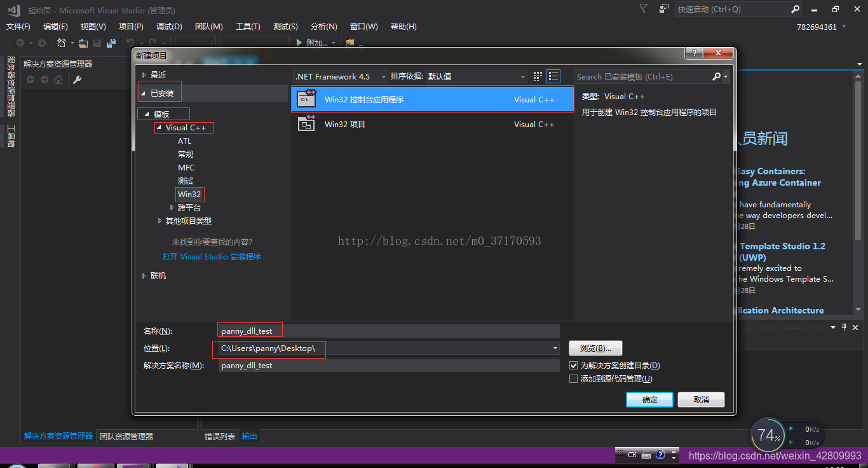Open the attach (附加) button dropdown arrow
868x468 pixels.
334,43
